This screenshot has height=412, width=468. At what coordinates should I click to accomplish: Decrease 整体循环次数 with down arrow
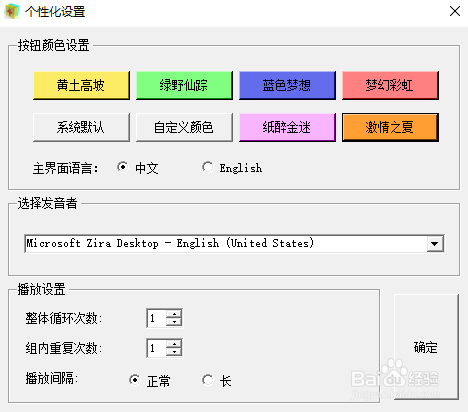[x=174, y=322]
